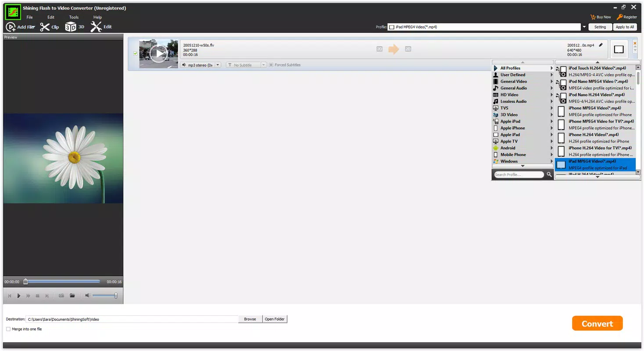Click the source 2D icon left of arrow
The height and width of the screenshot is (351, 644).
tap(379, 49)
